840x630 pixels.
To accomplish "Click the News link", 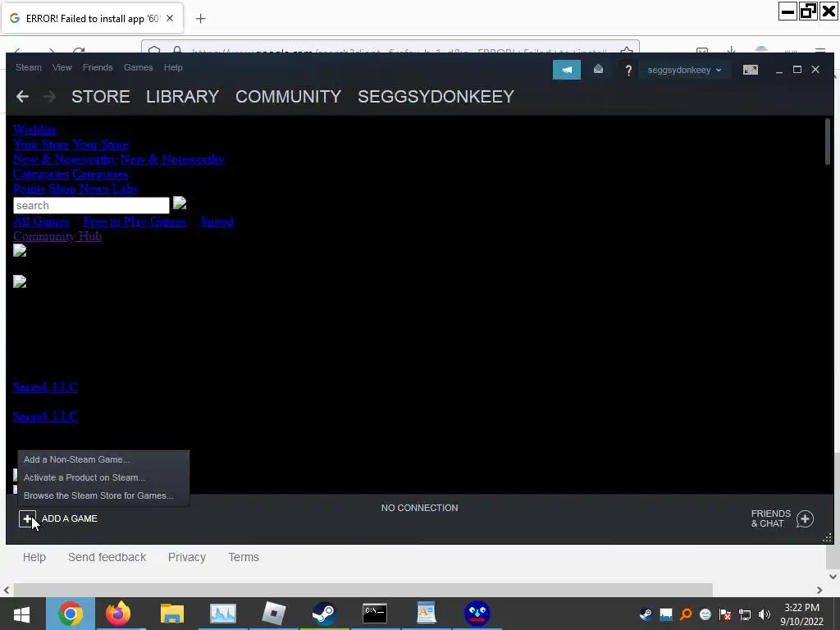I will click(x=95, y=189).
